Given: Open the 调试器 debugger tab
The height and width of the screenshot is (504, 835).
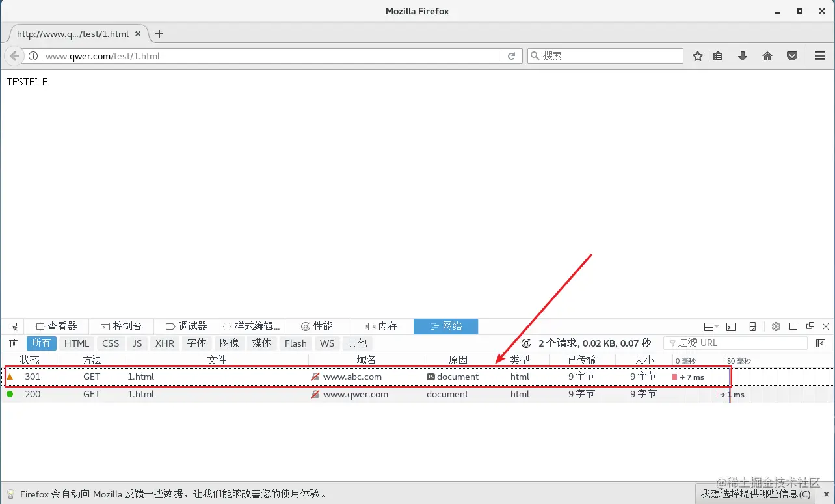Looking at the screenshot, I should point(186,326).
